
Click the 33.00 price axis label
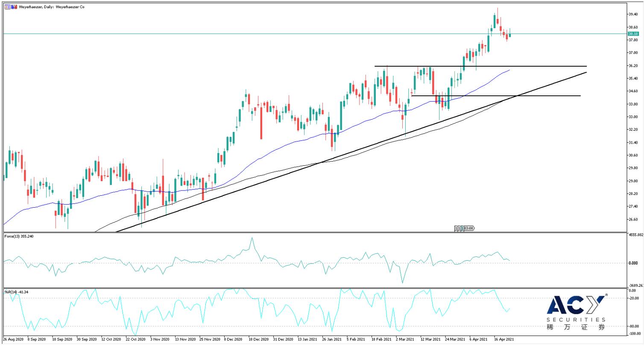[x=633, y=117]
